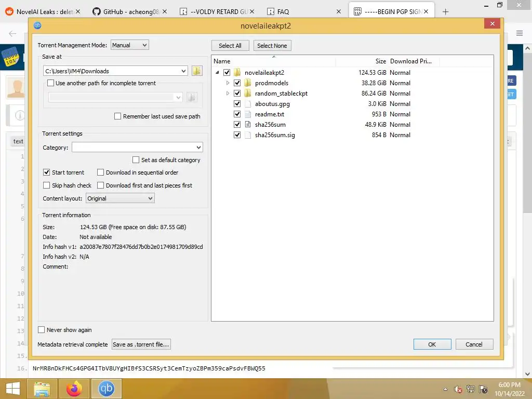
Task: Confirm with the OK button
Action: coord(432,344)
